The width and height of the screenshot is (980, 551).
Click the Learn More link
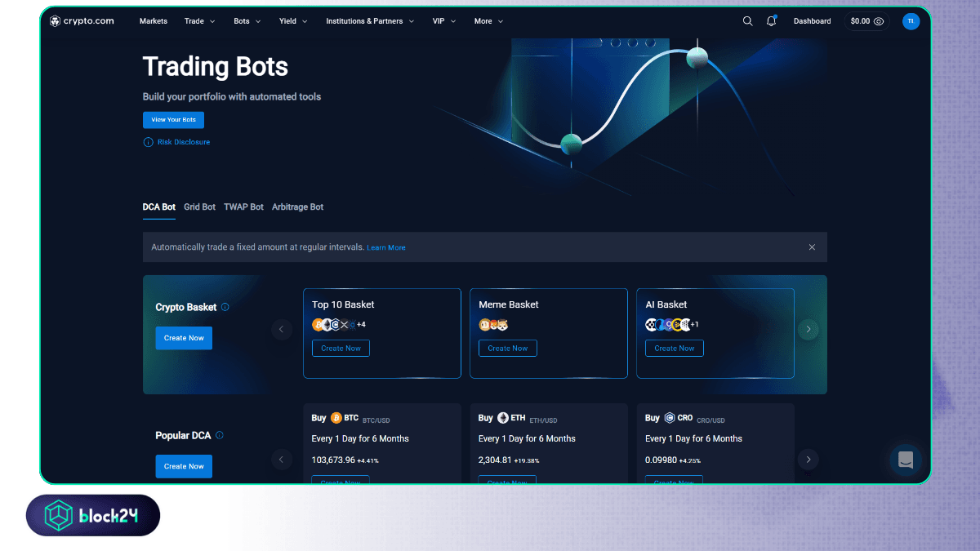(x=386, y=247)
